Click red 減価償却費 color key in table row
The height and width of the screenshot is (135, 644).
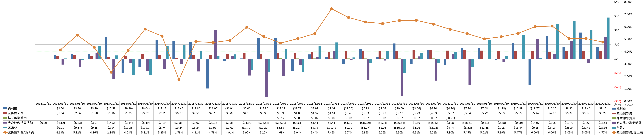click(x=5, y=113)
